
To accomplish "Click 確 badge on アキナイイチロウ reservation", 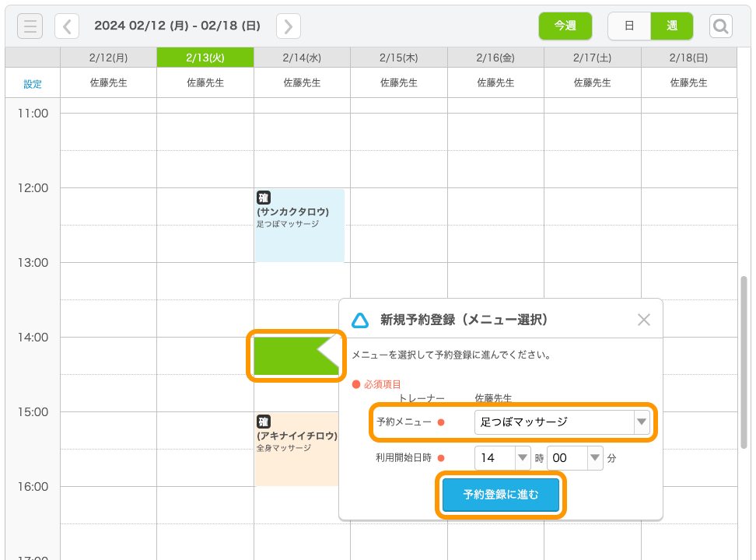I will coord(264,422).
